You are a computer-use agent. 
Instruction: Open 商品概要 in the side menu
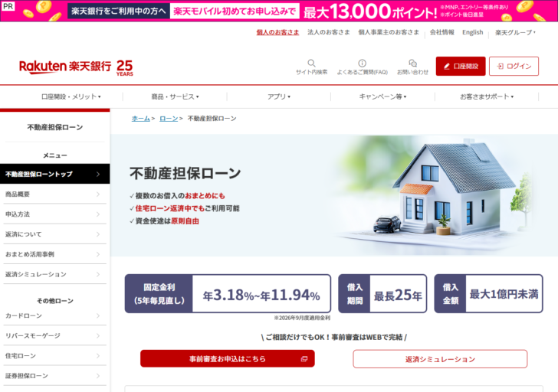[55, 194]
